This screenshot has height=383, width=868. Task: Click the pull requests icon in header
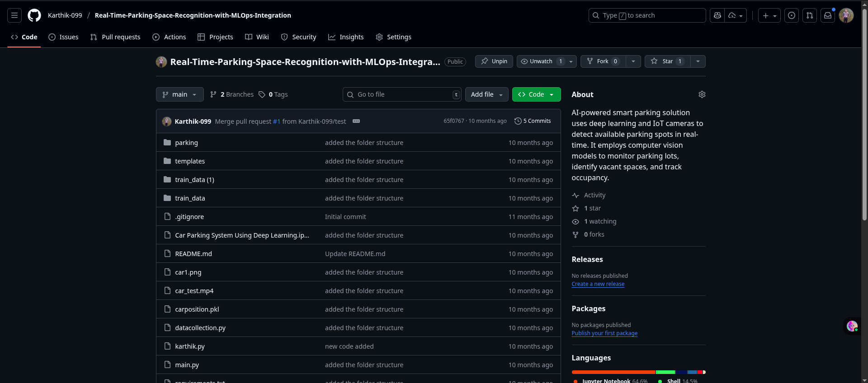click(x=810, y=15)
